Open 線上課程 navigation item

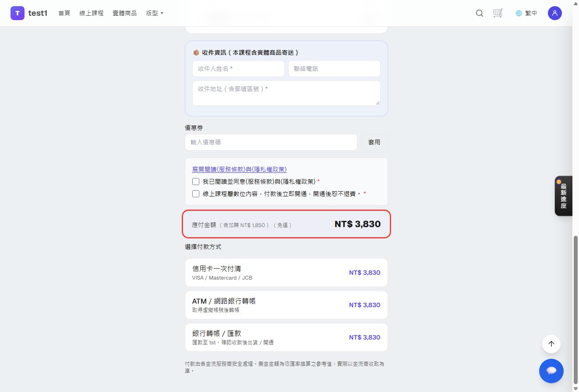(x=92, y=13)
